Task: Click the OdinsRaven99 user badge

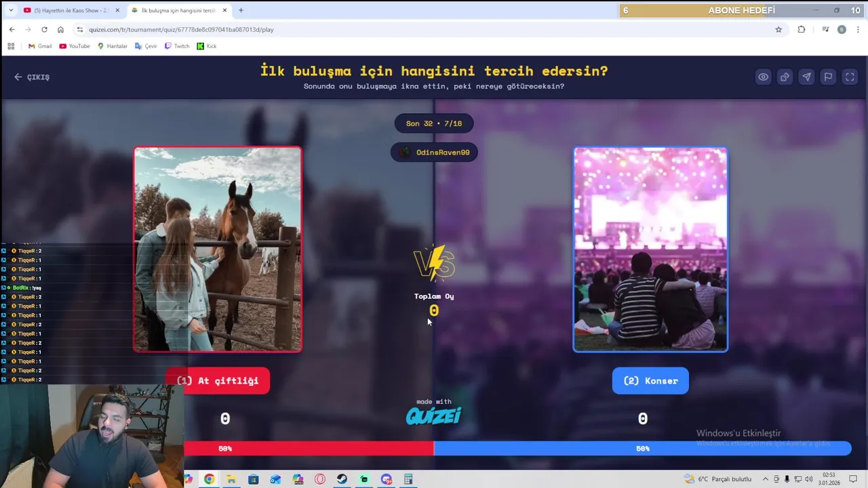Action: click(434, 152)
